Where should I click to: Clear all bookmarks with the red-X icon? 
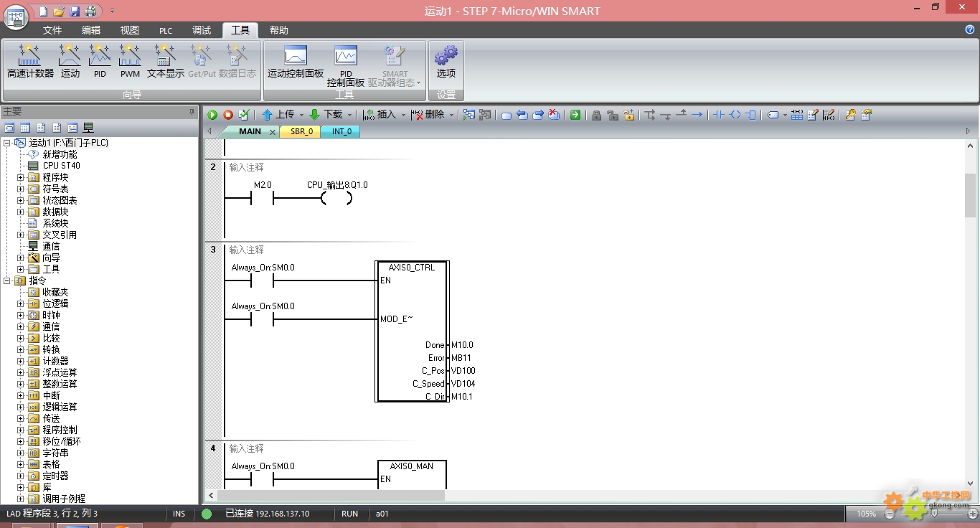tap(554, 115)
